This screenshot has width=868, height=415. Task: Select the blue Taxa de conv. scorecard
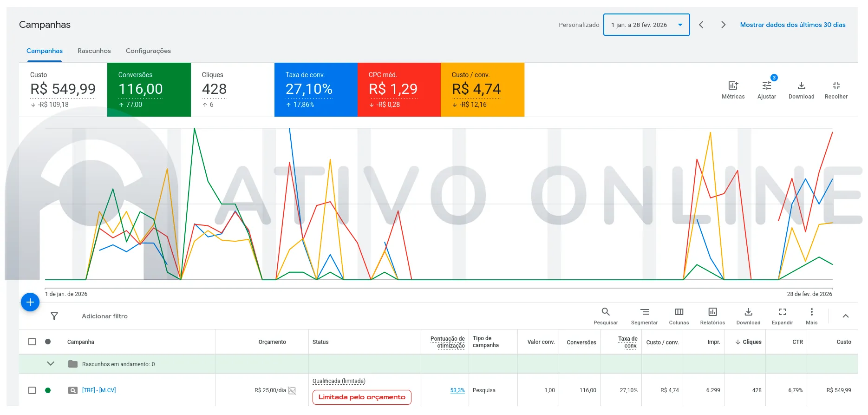[316, 90]
